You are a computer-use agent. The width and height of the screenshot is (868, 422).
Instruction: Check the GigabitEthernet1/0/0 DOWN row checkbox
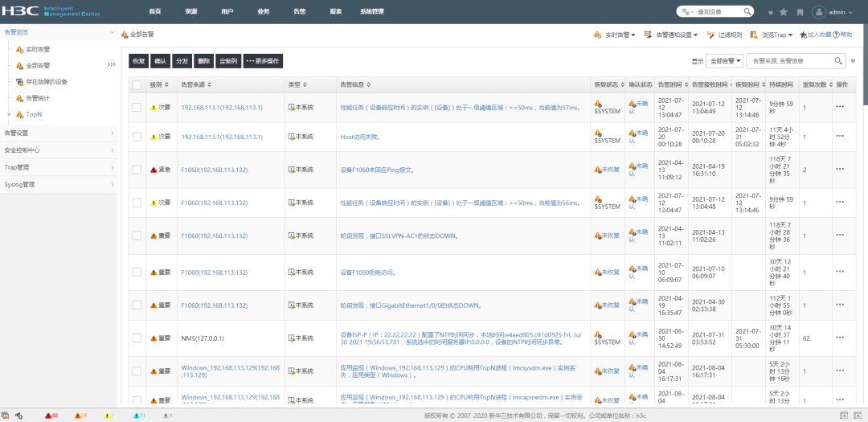click(137, 305)
